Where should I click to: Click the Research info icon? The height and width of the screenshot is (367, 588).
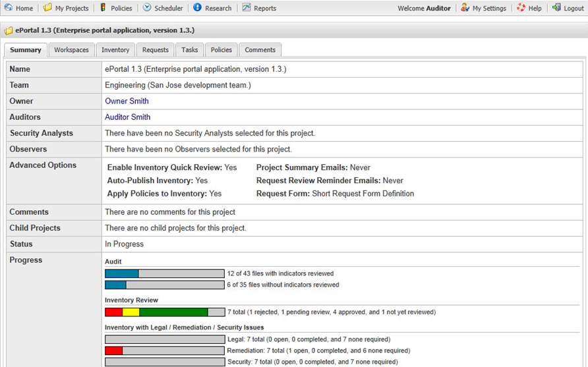click(197, 8)
